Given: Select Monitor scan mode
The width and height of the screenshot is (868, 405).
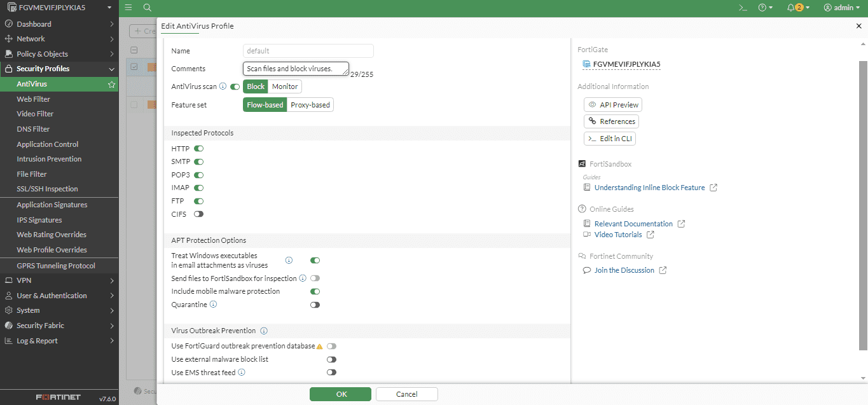Looking at the screenshot, I should pos(285,86).
